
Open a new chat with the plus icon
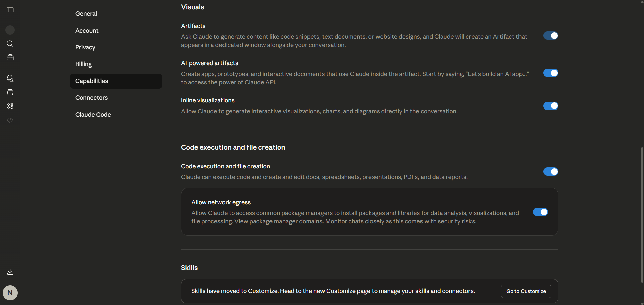click(10, 30)
